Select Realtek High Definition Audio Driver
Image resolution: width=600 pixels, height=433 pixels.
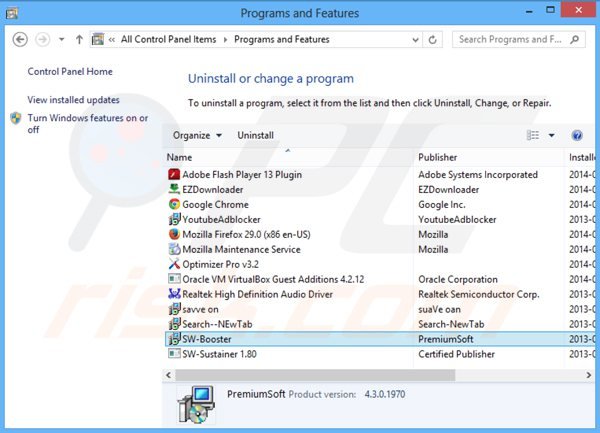point(258,295)
